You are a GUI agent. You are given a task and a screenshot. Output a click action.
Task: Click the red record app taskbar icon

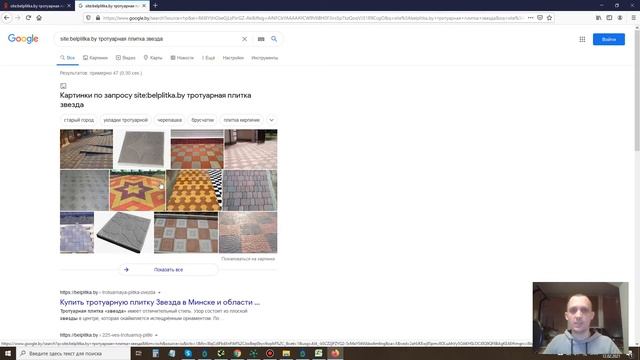point(270,353)
